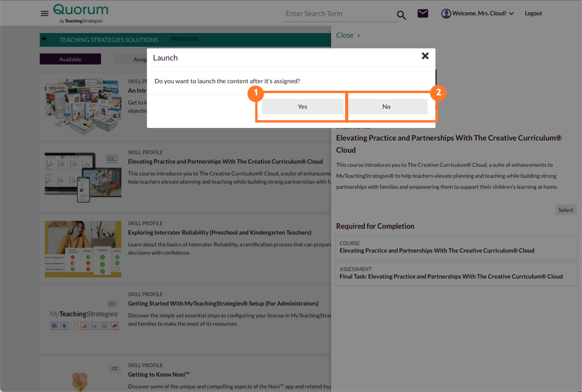Open the hamburger navigation menu
582x392 pixels.
45,13
